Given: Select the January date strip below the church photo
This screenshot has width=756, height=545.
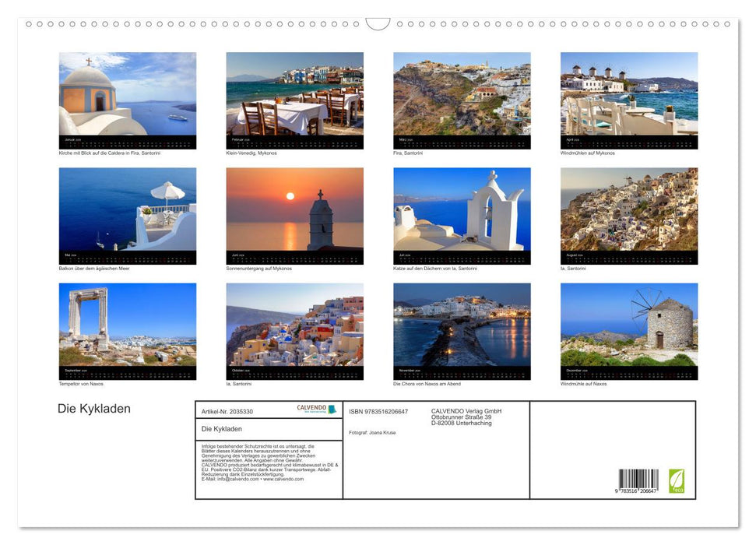Looking at the screenshot, I should coord(127,141).
